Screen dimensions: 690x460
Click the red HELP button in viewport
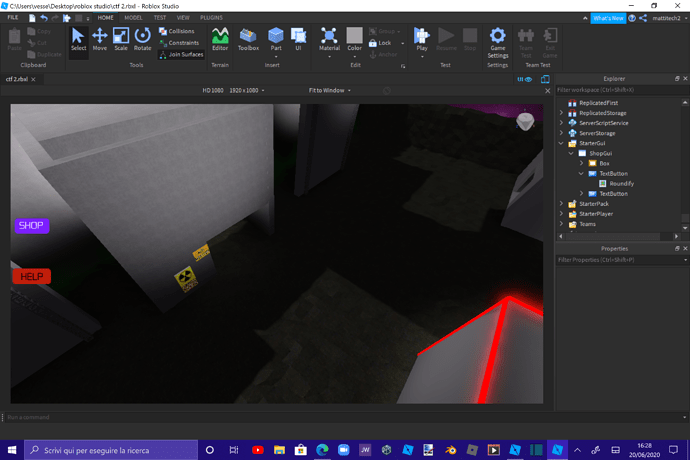tap(32, 276)
